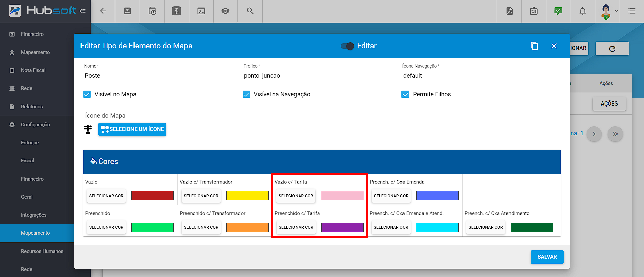The width and height of the screenshot is (644, 277).
Task: Click Selecionar Cor for Preenchido
Action: (106, 227)
